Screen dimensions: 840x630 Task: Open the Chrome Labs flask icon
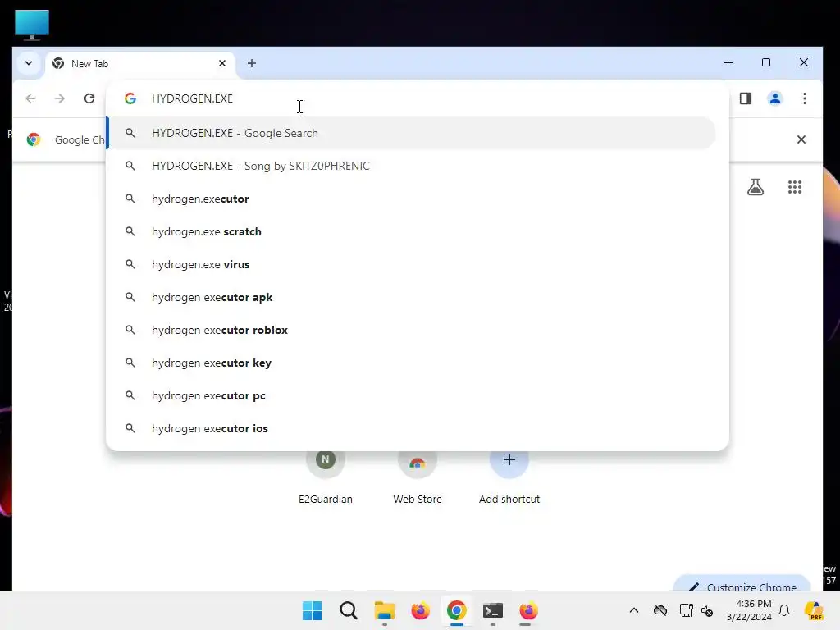point(756,187)
